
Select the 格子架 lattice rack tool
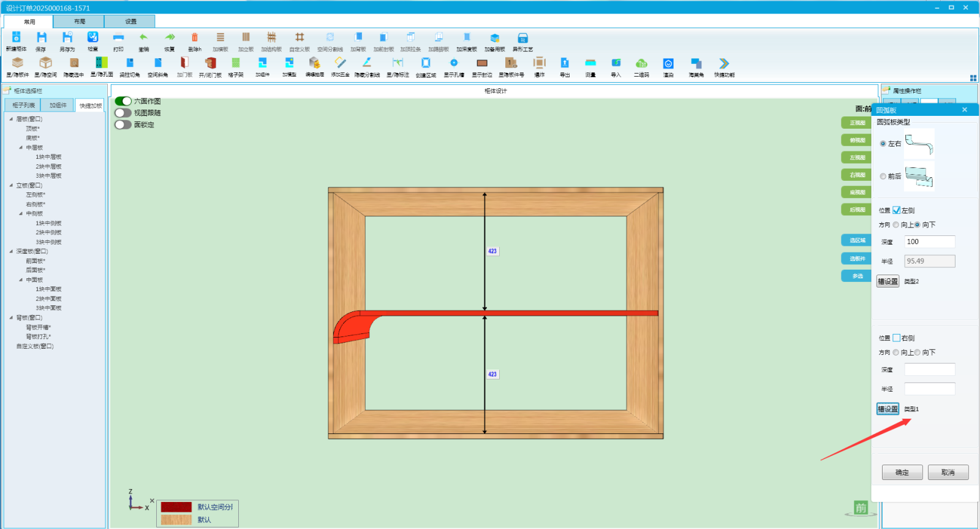click(236, 63)
